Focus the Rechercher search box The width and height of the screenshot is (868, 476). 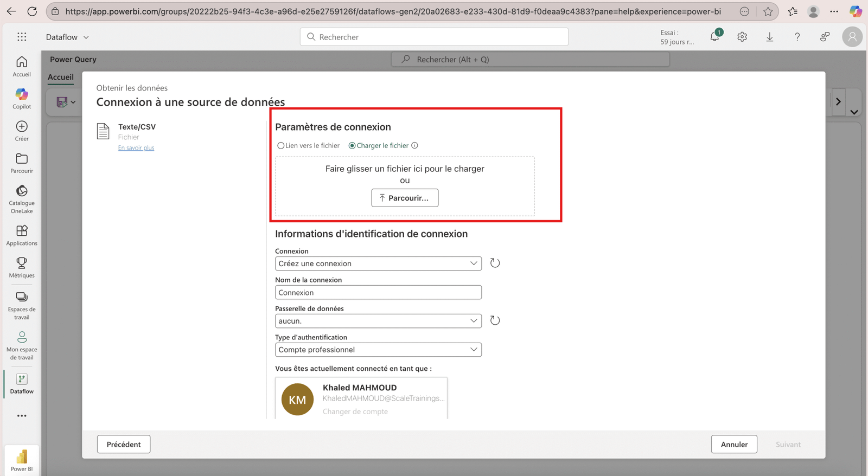click(x=434, y=37)
